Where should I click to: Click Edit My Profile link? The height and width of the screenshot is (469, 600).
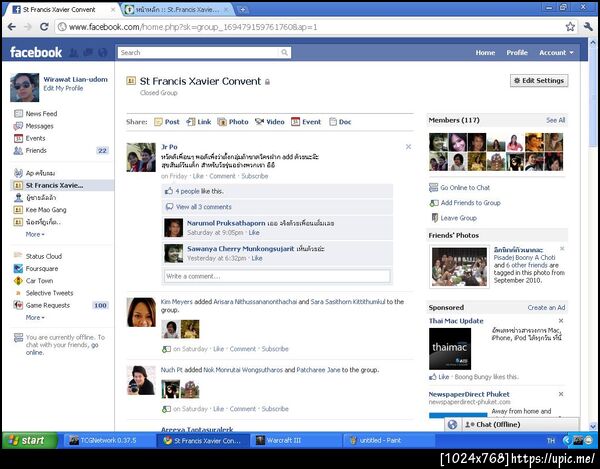pos(63,88)
